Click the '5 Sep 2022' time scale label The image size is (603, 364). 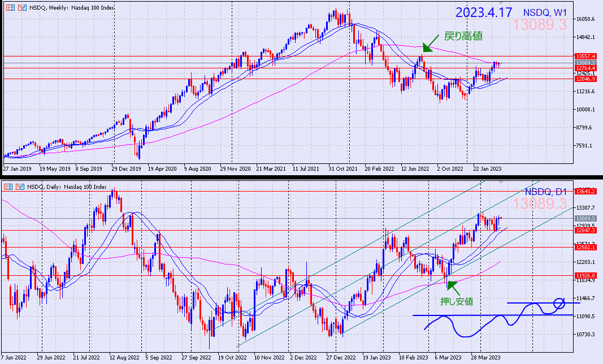[x=159, y=357]
